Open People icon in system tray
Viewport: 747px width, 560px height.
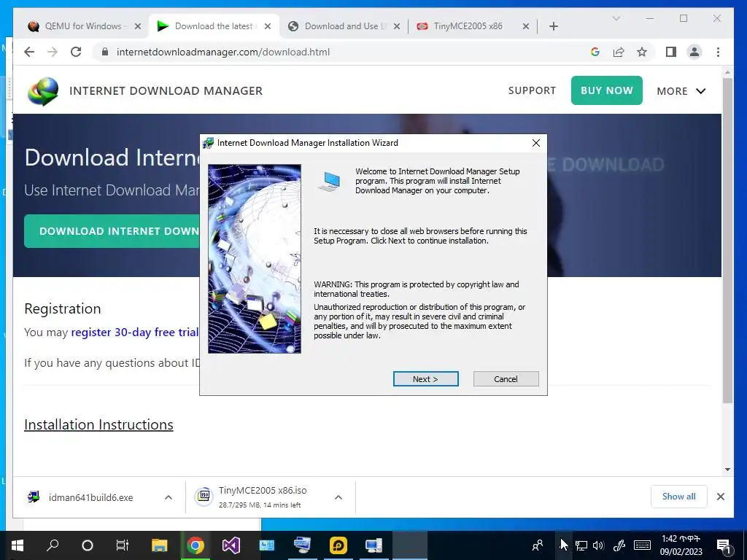click(538, 545)
